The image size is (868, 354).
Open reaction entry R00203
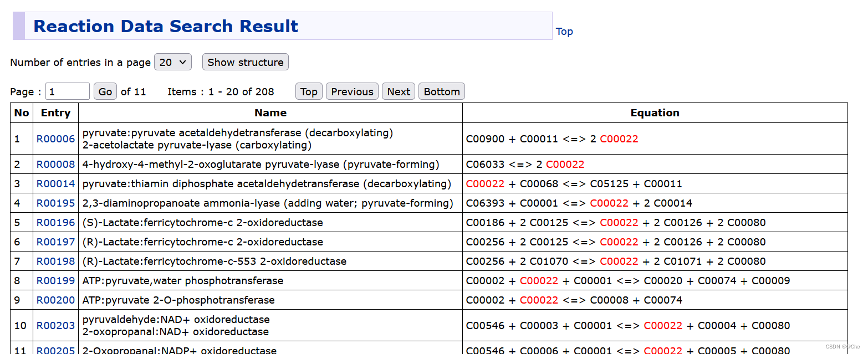click(55, 326)
